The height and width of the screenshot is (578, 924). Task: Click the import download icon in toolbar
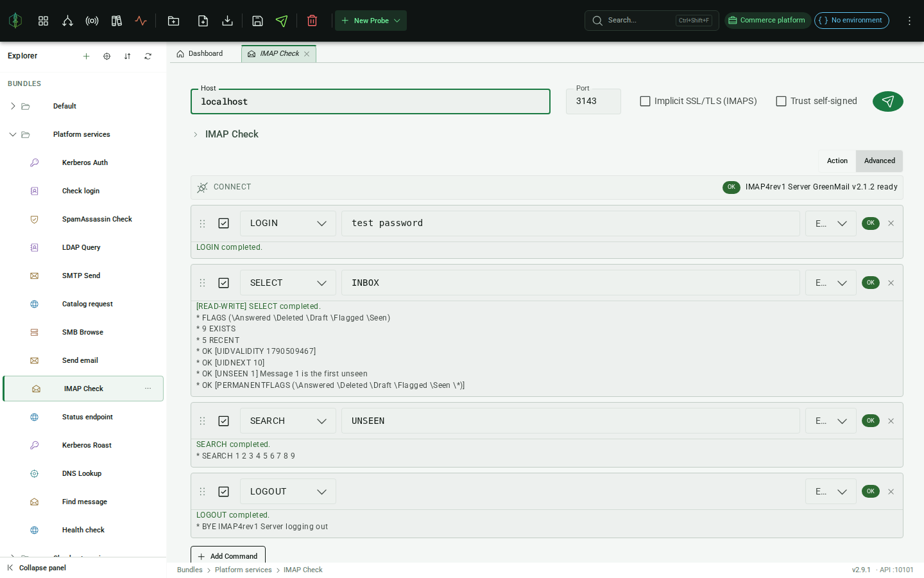[x=227, y=21]
